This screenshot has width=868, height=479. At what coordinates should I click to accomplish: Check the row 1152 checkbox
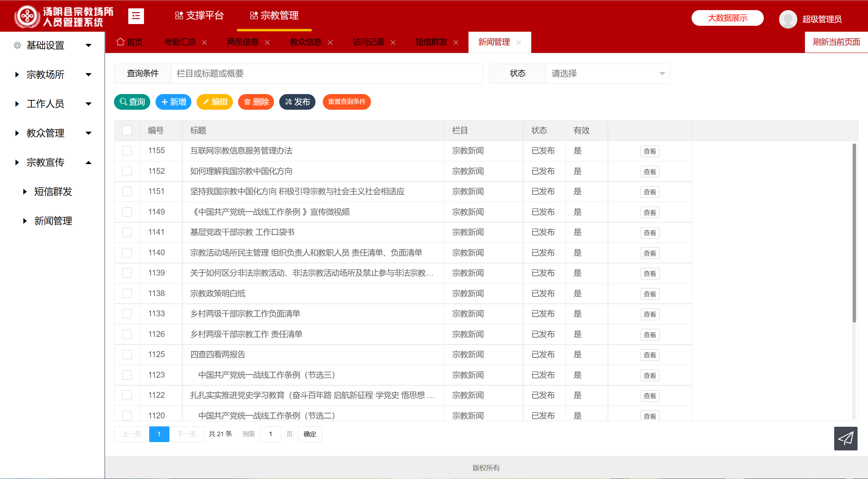coord(127,171)
